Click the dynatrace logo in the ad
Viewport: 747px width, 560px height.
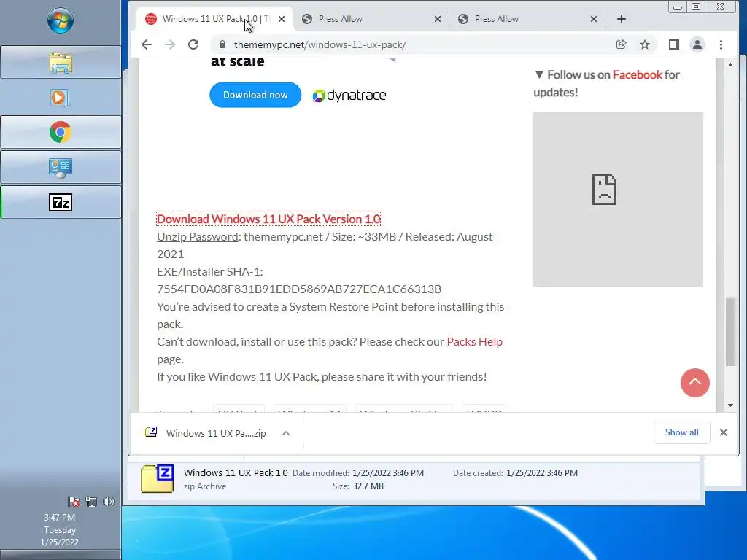pyautogui.click(x=349, y=96)
